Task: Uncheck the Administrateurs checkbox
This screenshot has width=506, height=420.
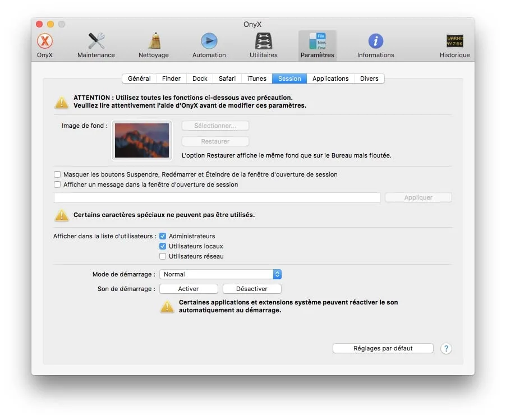Action: 163,236
